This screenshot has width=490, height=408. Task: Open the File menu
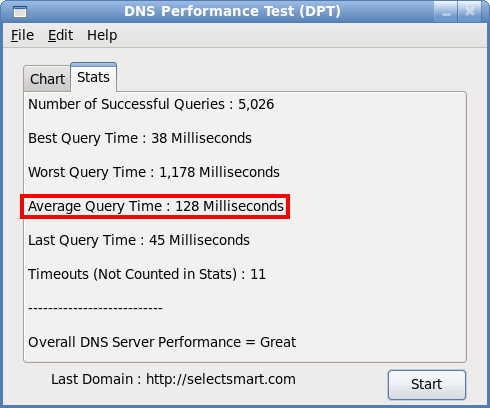[x=22, y=35]
